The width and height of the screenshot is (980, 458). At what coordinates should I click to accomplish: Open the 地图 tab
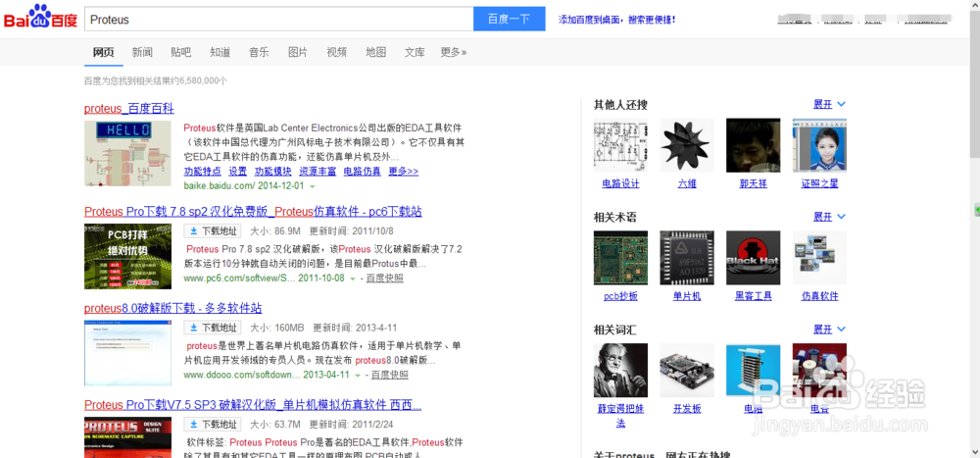pos(375,52)
